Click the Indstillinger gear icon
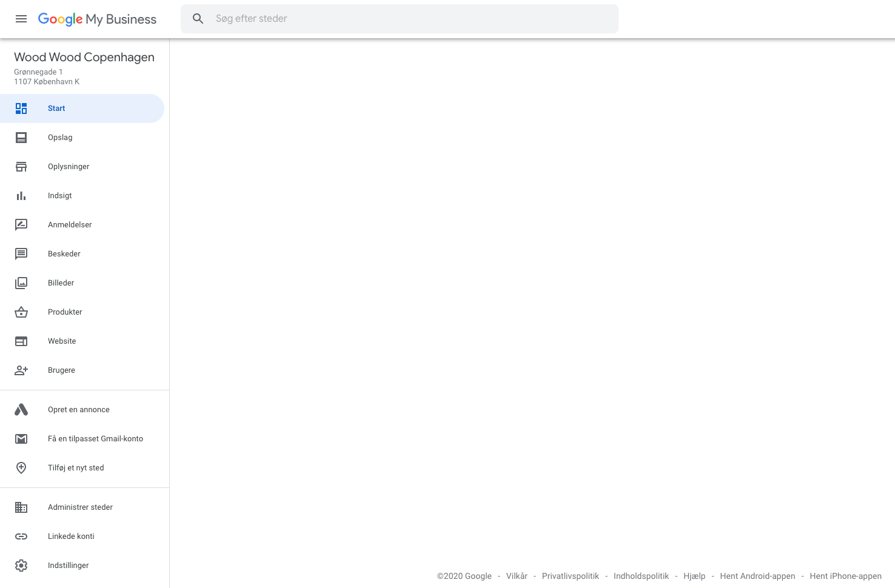Screen dimensions: 895x588 [x=21, y=566]
